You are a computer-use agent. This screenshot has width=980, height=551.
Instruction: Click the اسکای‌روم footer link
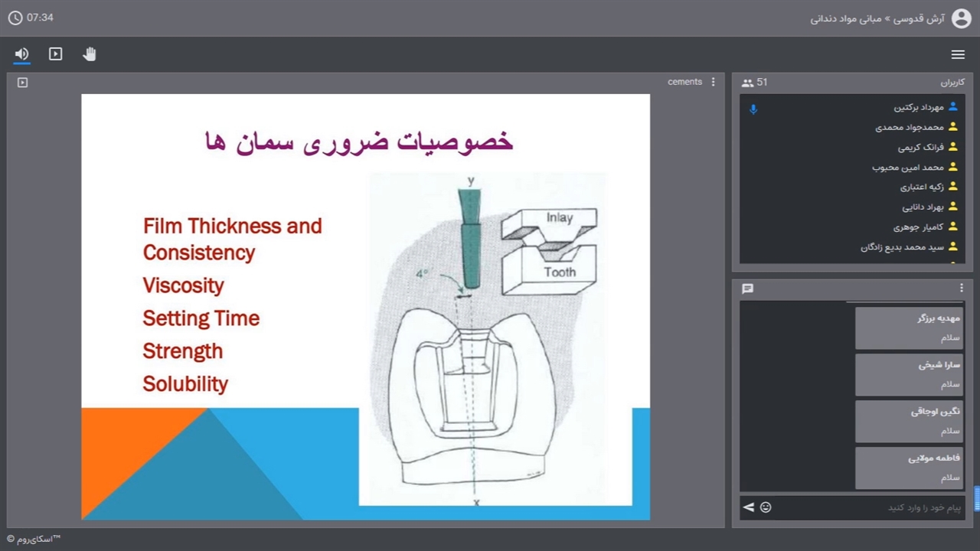click(x=34, y=540)
